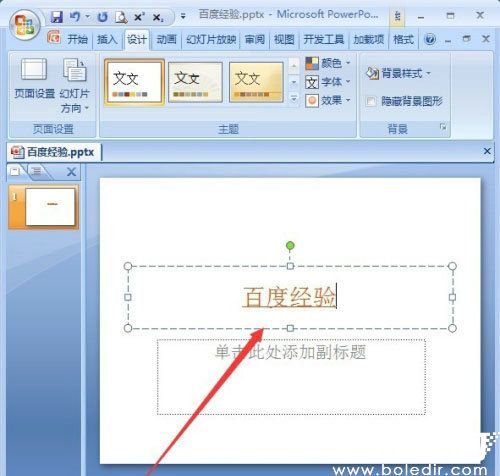Expand the full themes gallery
500x476 pixels.
point(294,98)
